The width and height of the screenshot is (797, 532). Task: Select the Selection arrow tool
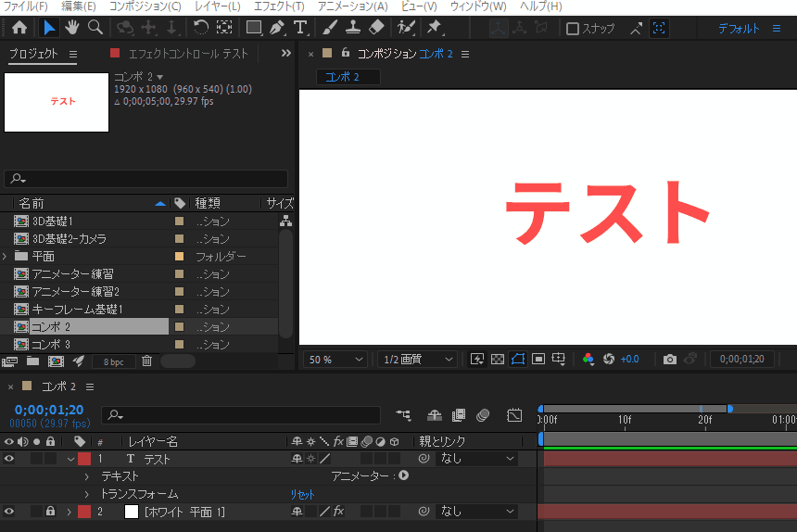pos(49,28)
